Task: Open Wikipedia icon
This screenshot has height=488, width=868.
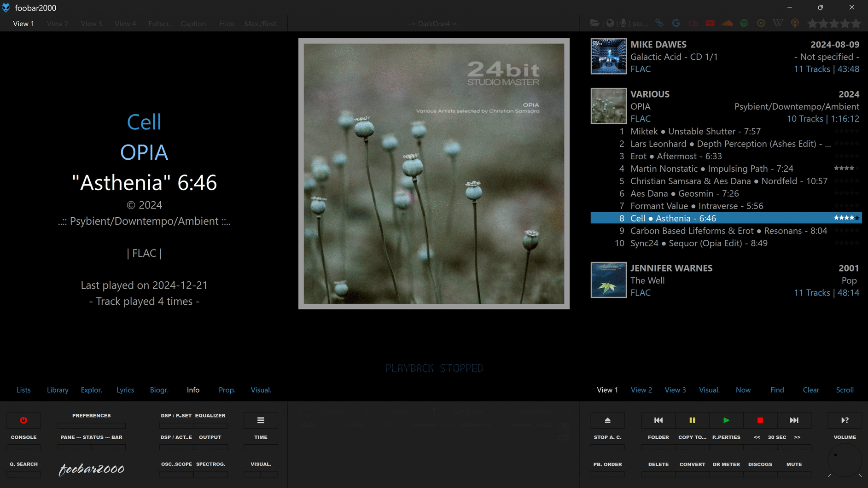Action: click(x=778, y=23)
